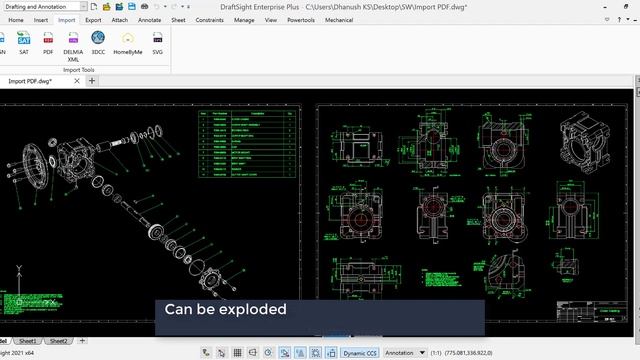
Task: Click the Open folder icon in quick access toolbar
Action: [x=107, y=7]
